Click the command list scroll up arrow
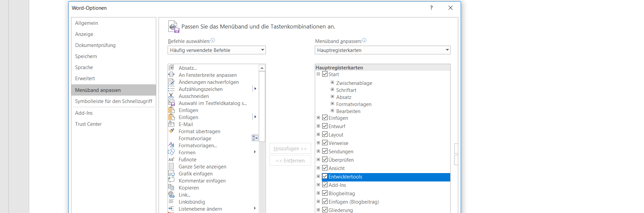This screenshot has width=644, height=213. 262,68
